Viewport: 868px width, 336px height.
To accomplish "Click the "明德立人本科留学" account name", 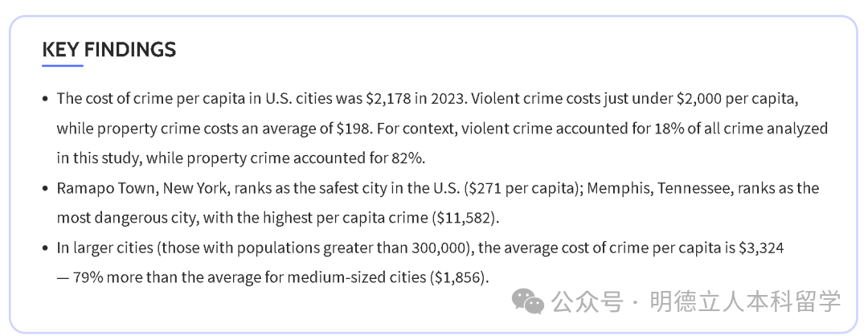I will pos(744,302).
